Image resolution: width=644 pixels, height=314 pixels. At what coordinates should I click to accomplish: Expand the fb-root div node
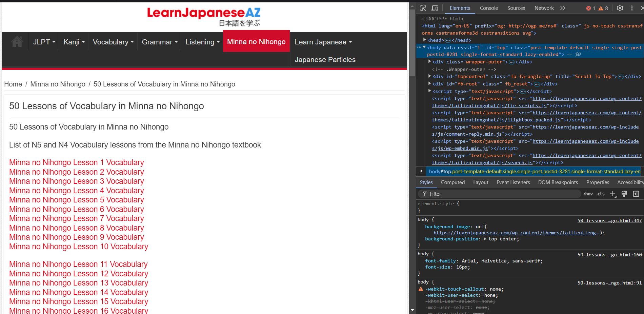coord(430,84)
